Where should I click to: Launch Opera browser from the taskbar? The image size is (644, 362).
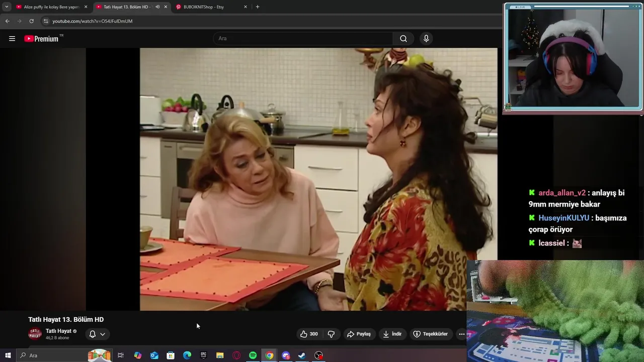[x=236, y=355]
